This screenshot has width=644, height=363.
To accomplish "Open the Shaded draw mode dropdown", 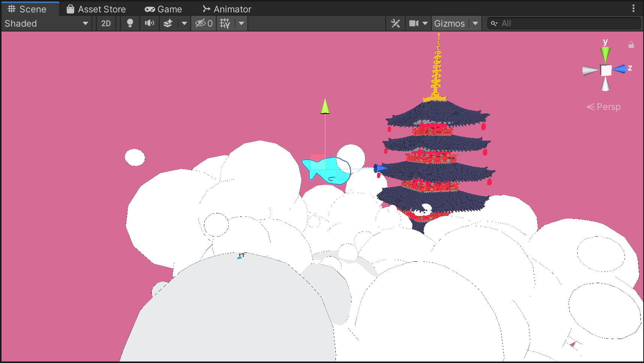I will point(46,23).
